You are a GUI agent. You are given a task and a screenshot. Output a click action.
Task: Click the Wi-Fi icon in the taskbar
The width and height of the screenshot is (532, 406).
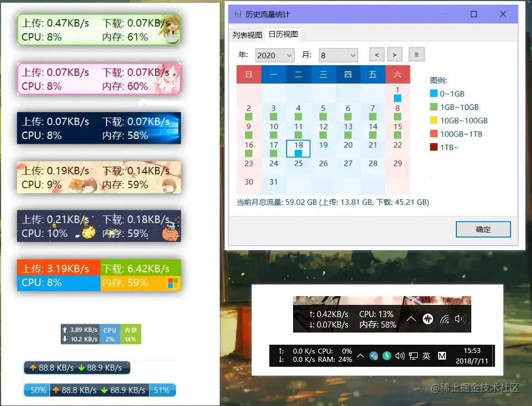coord(444,319)
